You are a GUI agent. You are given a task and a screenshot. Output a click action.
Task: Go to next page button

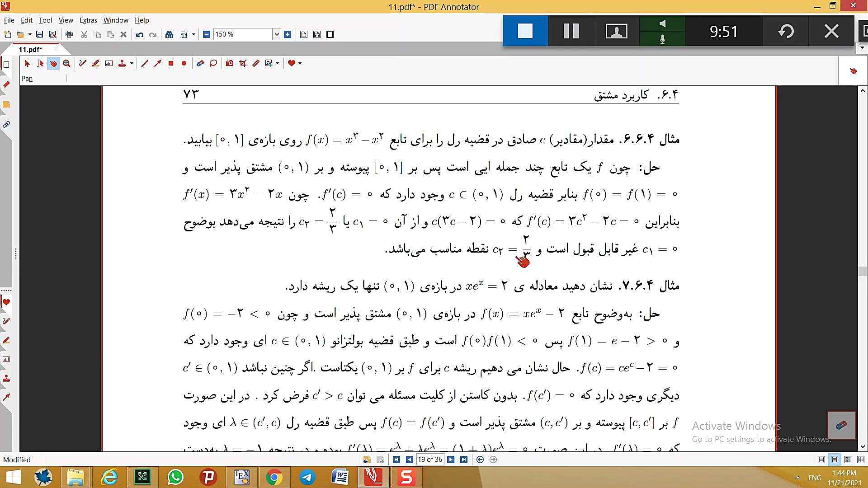tap(451, 460)
